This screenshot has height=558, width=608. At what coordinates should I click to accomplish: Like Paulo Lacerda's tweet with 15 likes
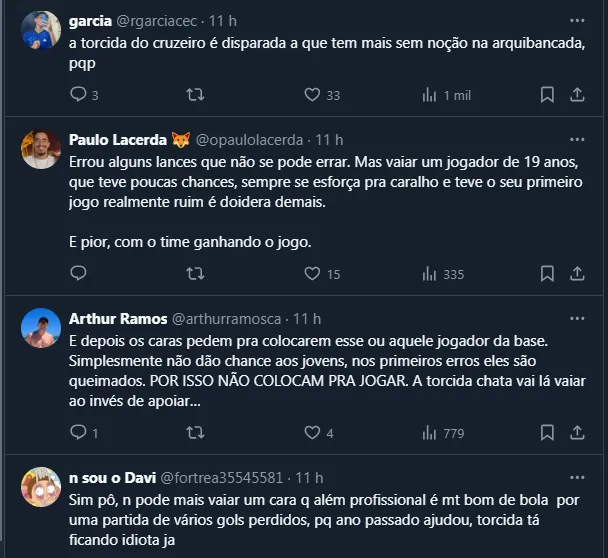[x=312, y=273]
